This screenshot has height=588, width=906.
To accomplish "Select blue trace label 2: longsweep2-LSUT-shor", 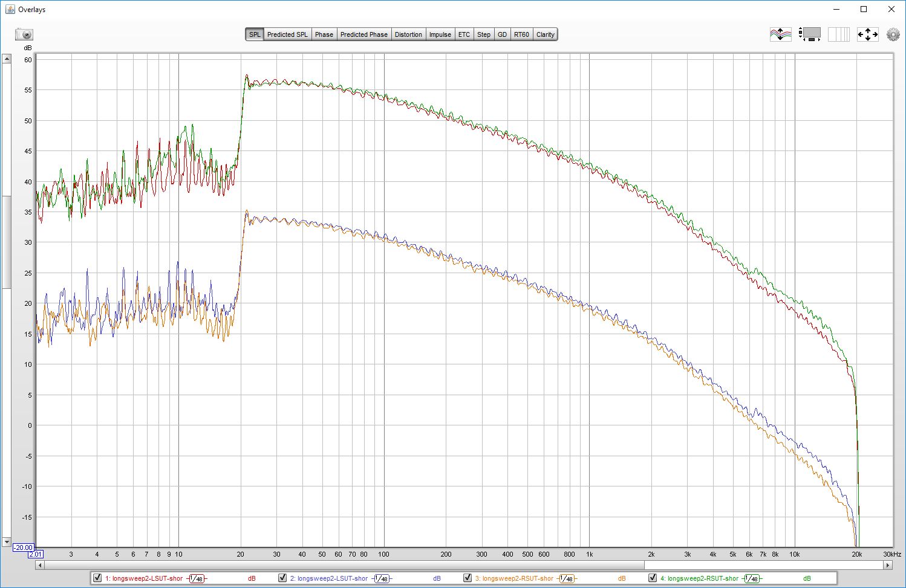I will 329,578.
